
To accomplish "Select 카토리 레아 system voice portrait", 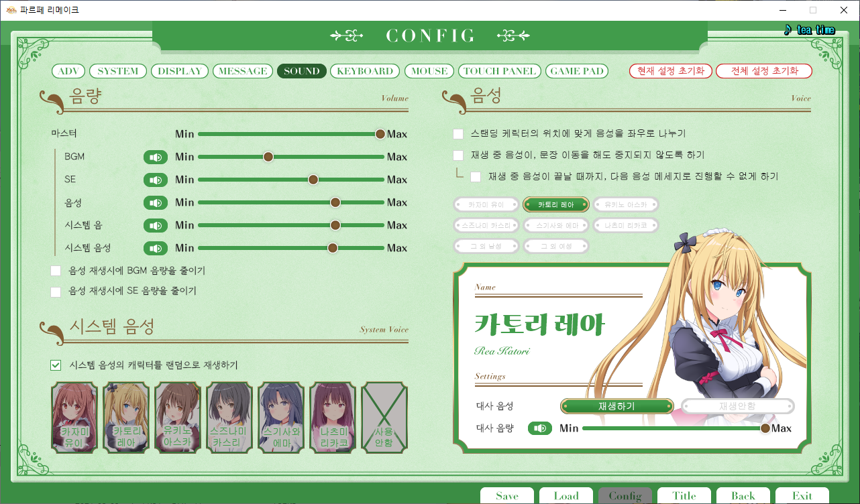I will (x=126, y=417).
